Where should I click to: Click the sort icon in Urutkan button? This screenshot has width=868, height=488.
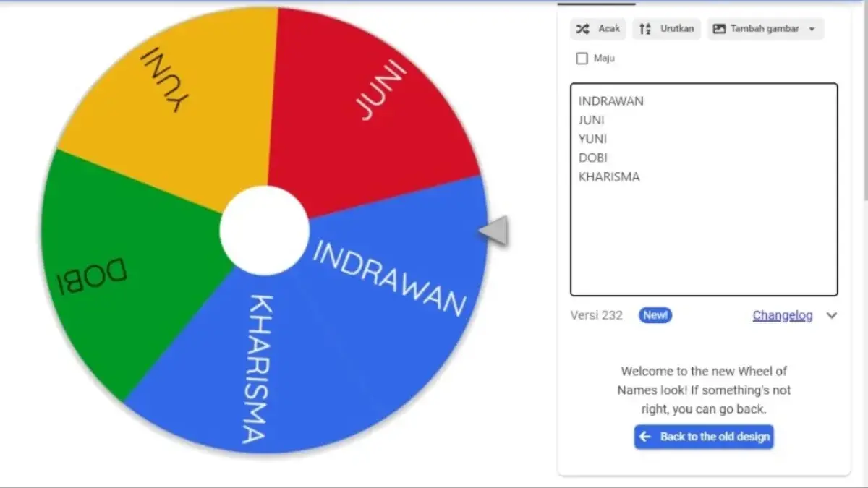(645, 29)
